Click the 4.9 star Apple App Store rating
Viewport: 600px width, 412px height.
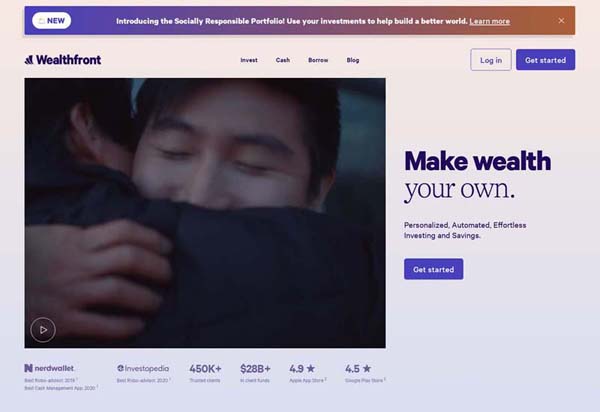pyautogui.click(x=303, y=368)
